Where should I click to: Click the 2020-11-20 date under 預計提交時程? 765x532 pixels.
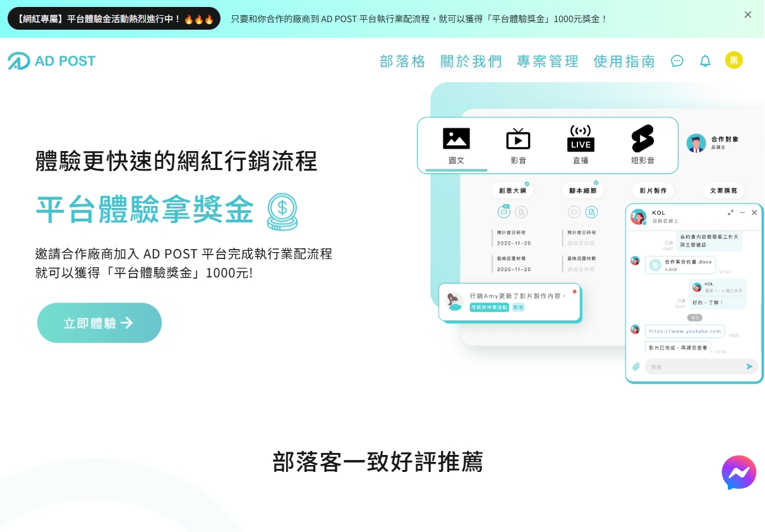(514, 243)
